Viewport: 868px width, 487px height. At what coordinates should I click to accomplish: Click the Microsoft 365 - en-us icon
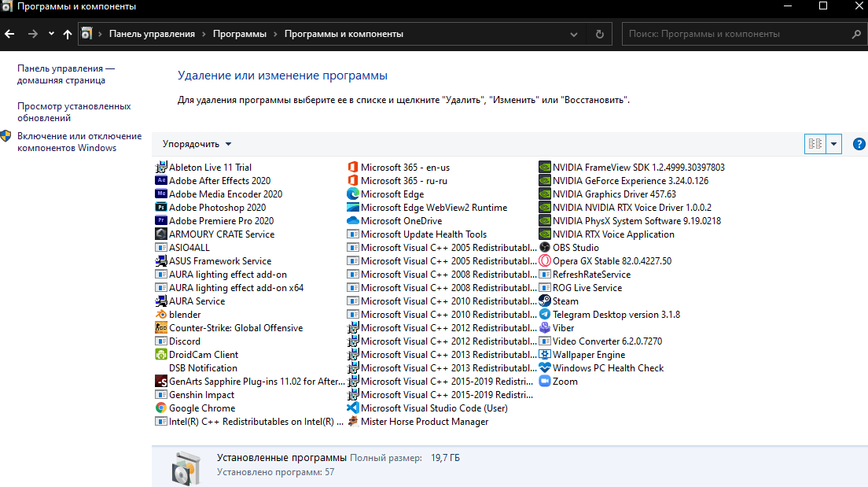point(352,168)
